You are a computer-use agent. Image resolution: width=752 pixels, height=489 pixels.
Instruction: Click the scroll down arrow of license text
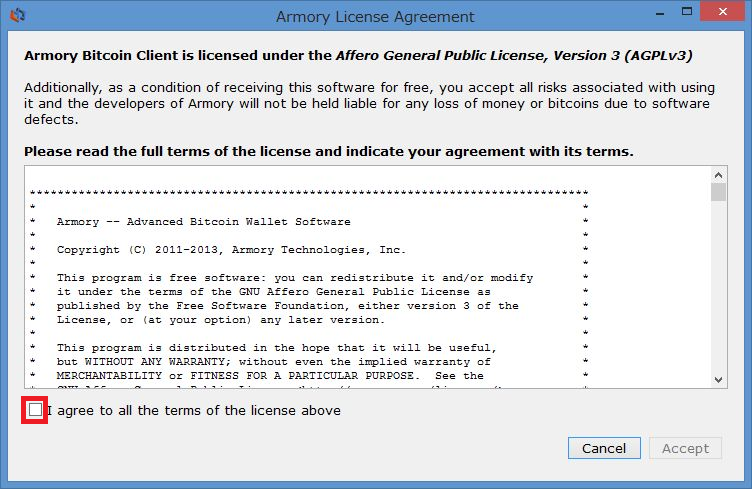(x=718, y=380)
